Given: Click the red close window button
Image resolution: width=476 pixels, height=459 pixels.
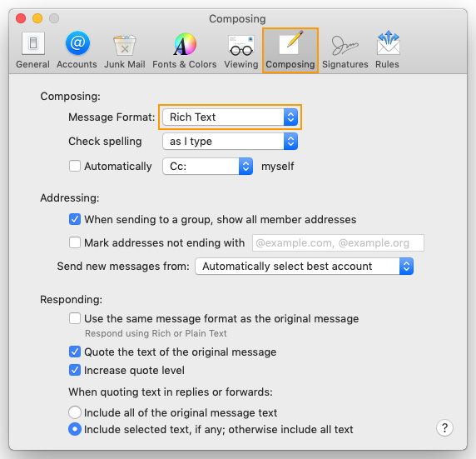Looking at the screenshot, I should coord(21,18).
